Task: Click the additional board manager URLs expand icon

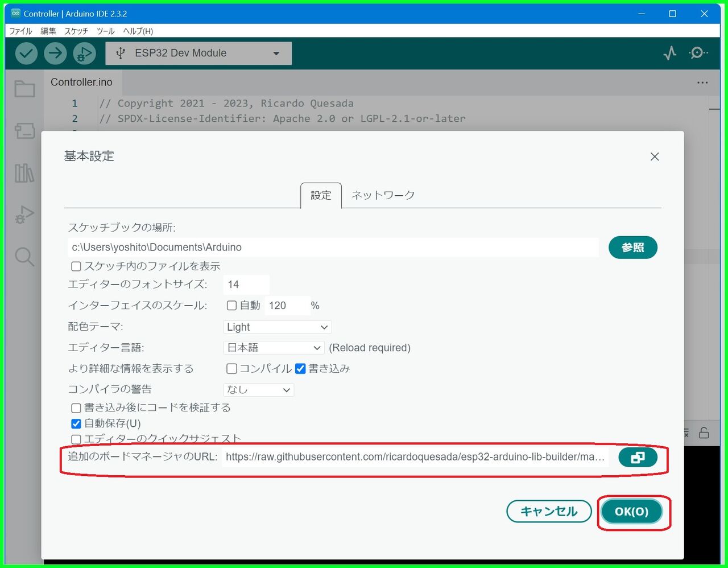Action: pos(638,457)
